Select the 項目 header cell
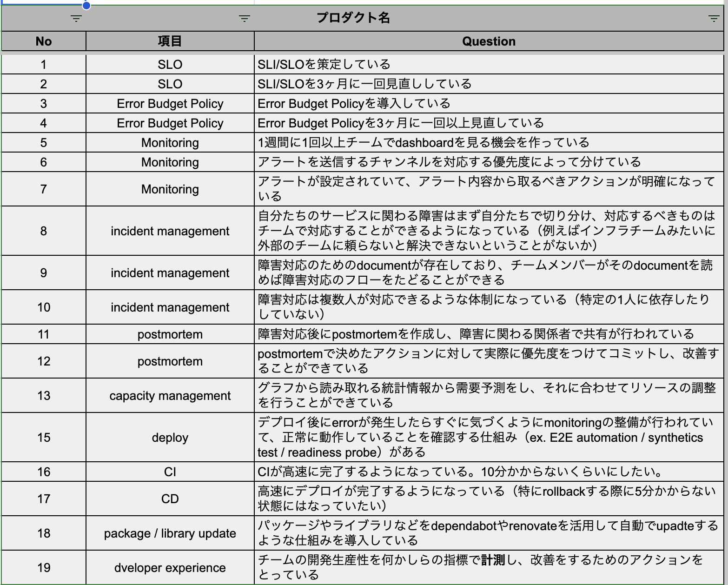This screenshot has height=585, width=728. (170, 41)
